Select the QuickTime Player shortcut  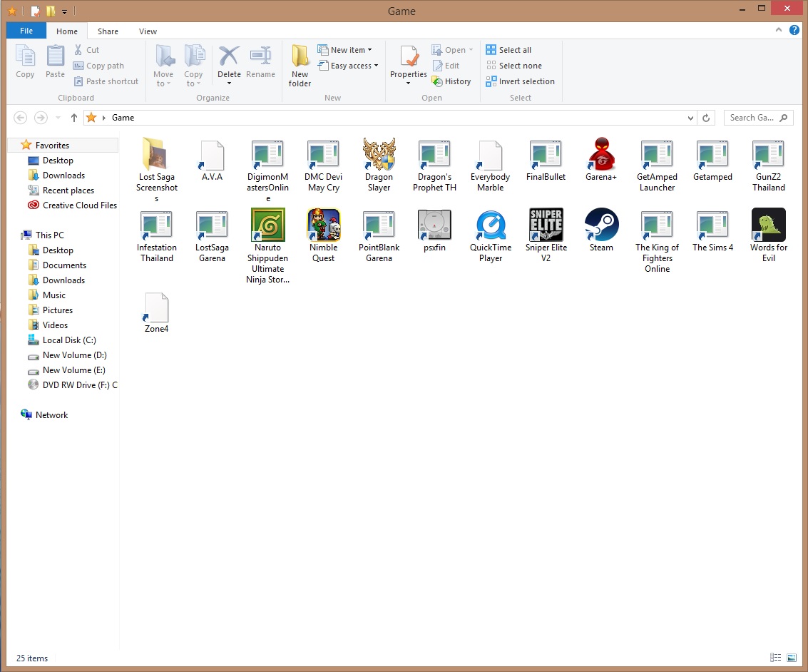tap(491, 225)
